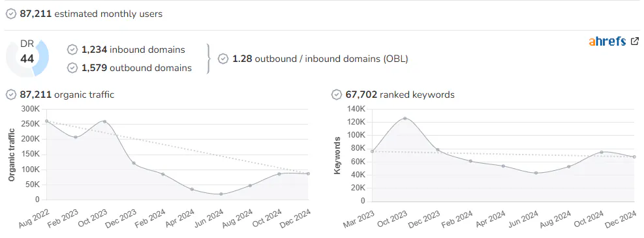Select the Oct 2024 keywords data point
Screen dimensions: 644x238
pos(602,152)
